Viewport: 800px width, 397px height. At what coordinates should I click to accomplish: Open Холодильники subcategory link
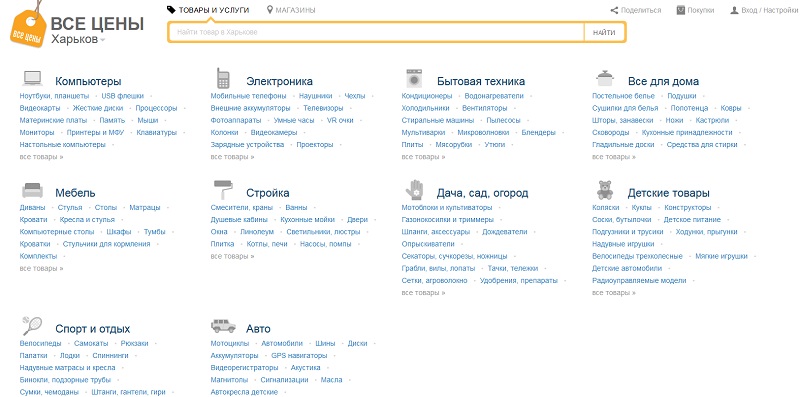[426, 108]
